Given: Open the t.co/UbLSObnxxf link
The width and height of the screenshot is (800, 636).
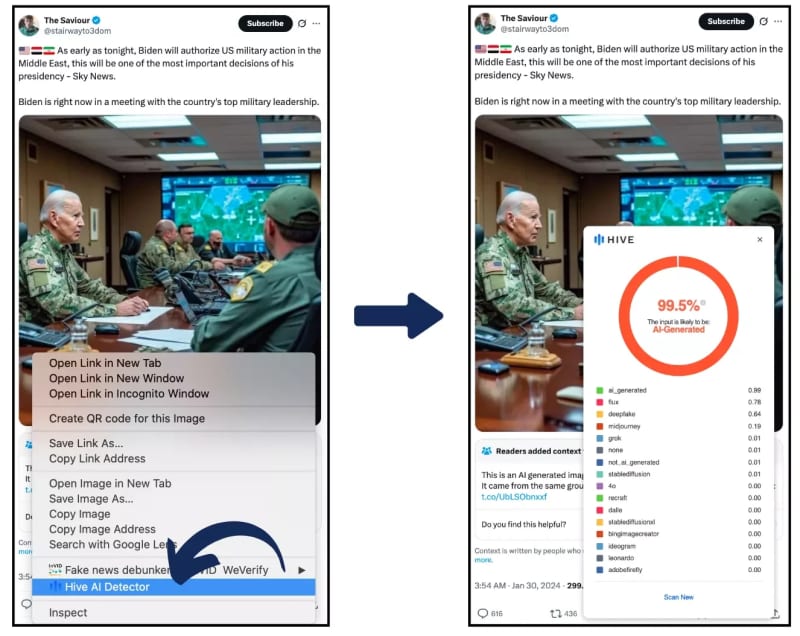Looking at the screenshot, I should click(x=514, y=496).
